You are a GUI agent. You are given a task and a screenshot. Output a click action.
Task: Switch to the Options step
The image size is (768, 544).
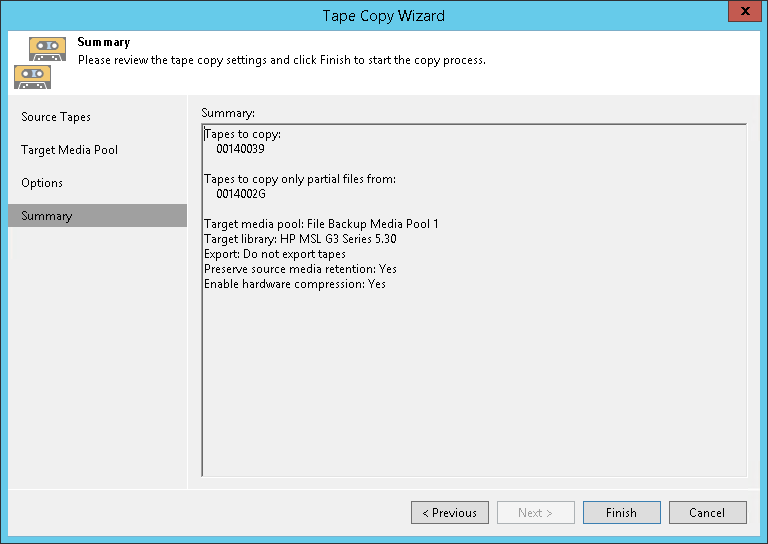42,183
